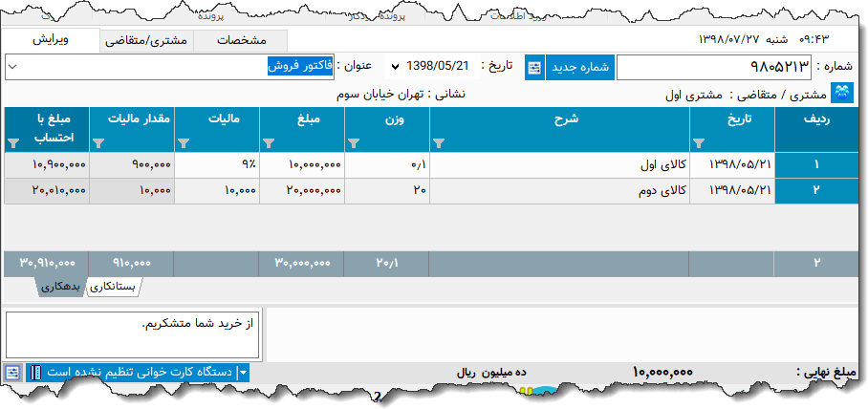The image size is (868, 409).
Task: Click the tax cell ۱۰,۰۰۰ in مالیات column
Action: [217, 190]
